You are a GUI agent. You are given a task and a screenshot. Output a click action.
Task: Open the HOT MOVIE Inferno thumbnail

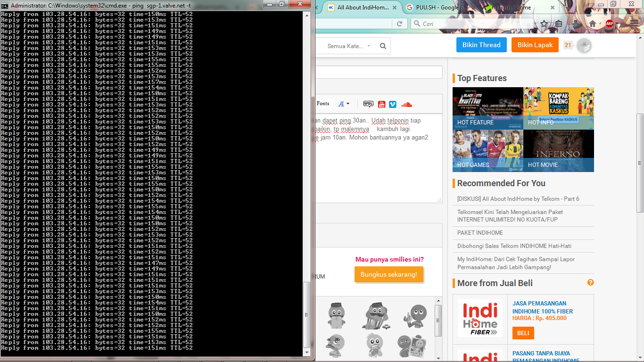[559, 151]
